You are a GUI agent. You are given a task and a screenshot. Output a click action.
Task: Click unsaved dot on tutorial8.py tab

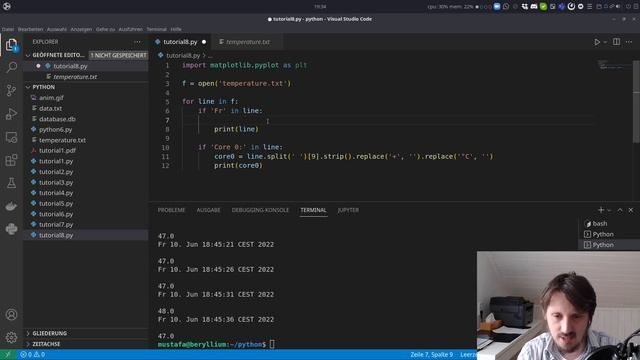[x=204, y=42]
